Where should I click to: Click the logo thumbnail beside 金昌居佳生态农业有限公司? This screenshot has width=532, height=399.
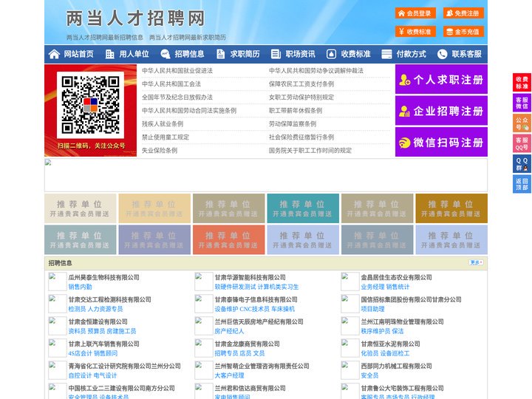349,282
